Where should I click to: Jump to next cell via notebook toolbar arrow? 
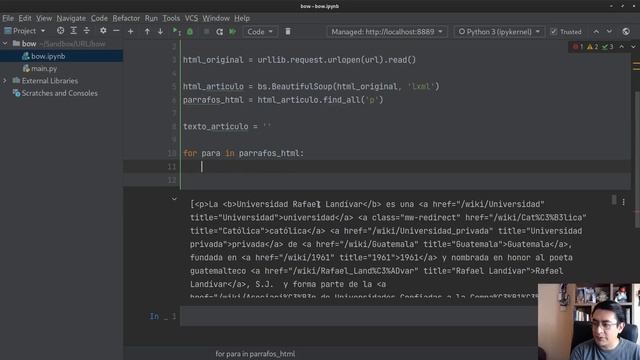[x=609, y=31]
